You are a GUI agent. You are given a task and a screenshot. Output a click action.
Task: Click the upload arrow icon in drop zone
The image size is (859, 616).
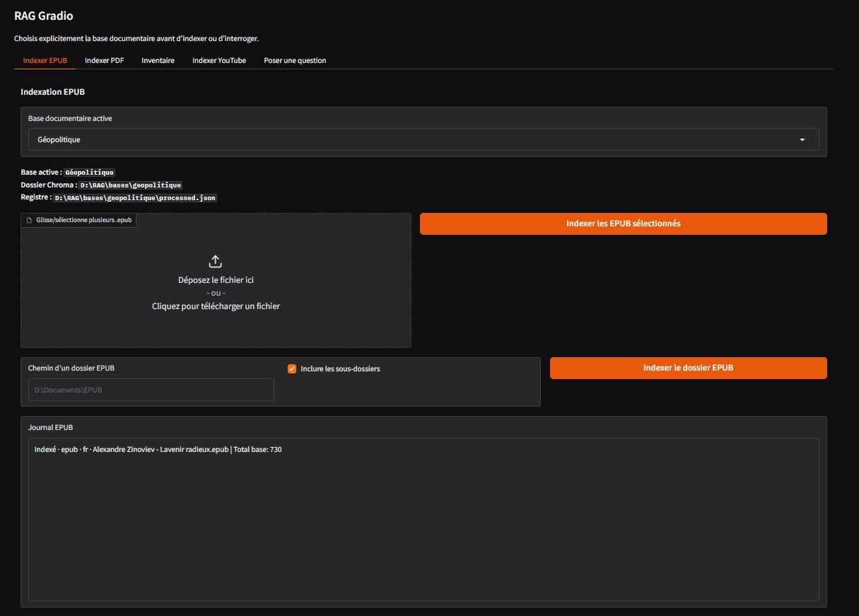point(216,262)
